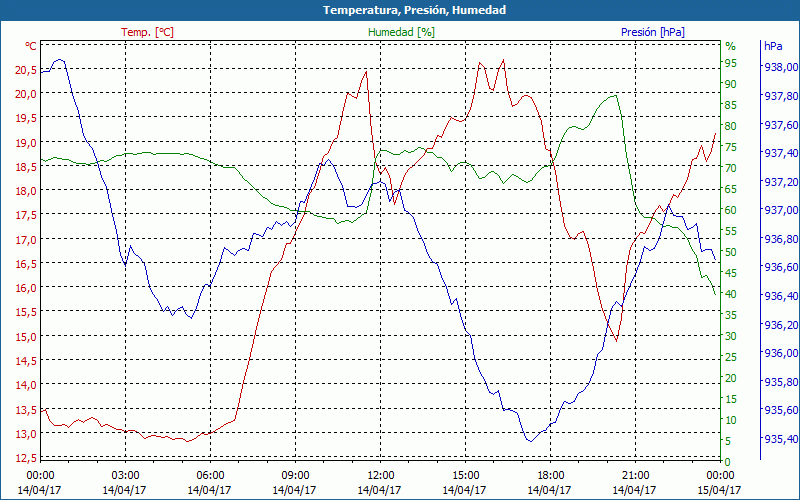Click the '13,5' temperature axis value
This screenshot has height=500, width=800.
tap(26, 409)
